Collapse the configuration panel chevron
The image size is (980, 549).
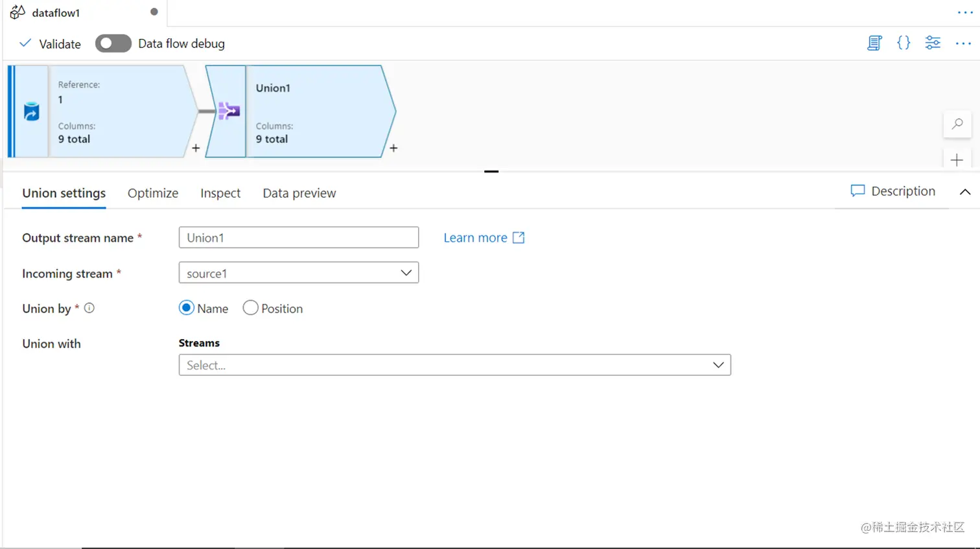(965, 192)
